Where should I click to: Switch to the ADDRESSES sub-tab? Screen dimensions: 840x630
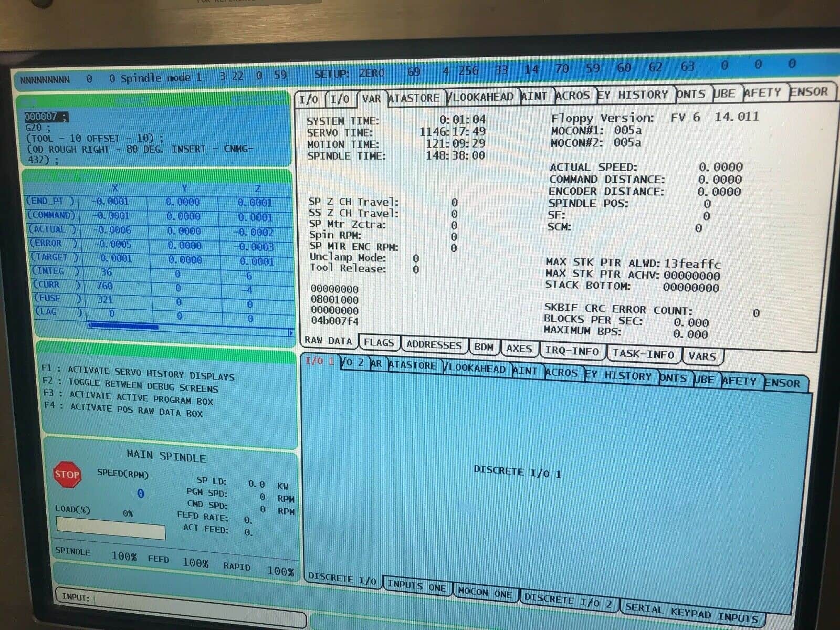pos(434,345)
